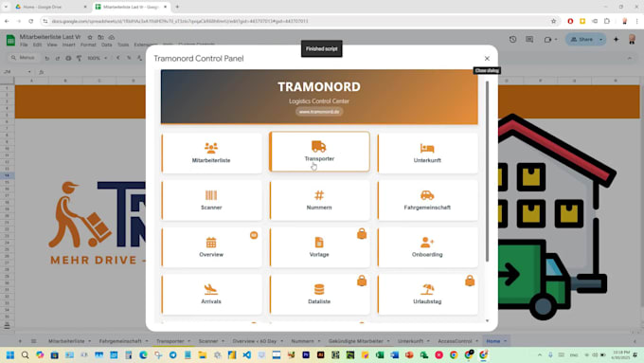Click the Arrivals card label

(211, 301)
